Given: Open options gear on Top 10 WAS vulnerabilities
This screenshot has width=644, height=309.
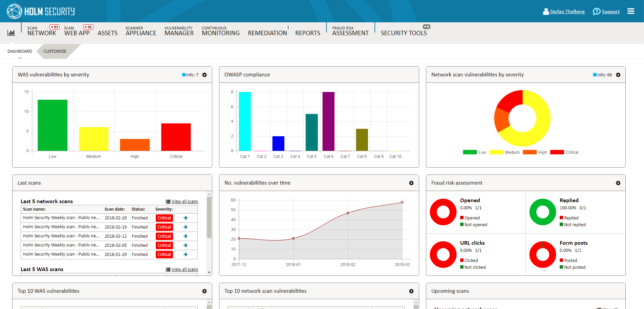Looking at the screenshot, I should point(205,291).
